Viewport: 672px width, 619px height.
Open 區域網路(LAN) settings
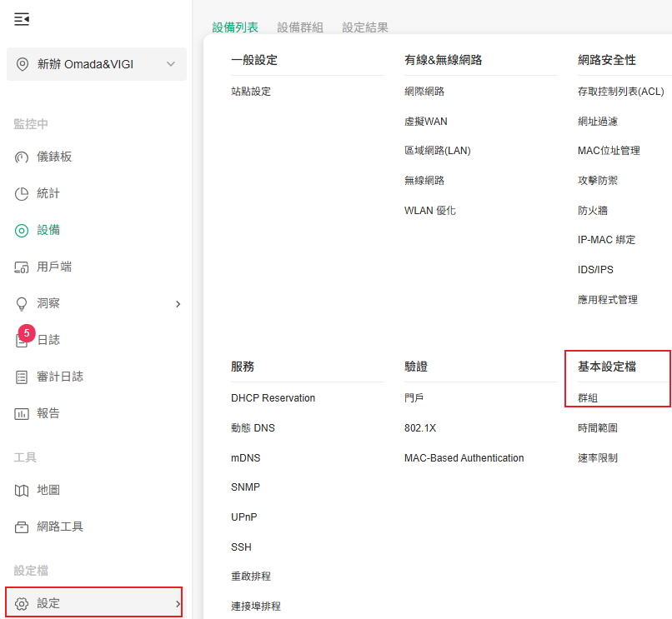click(x=437, y=151)
